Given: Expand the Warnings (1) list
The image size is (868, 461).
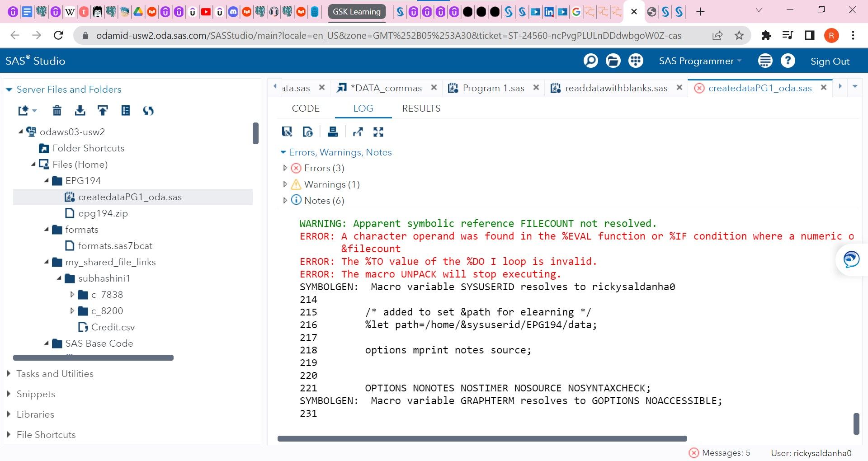Looking at the screenshot, I should pos(285,184).
